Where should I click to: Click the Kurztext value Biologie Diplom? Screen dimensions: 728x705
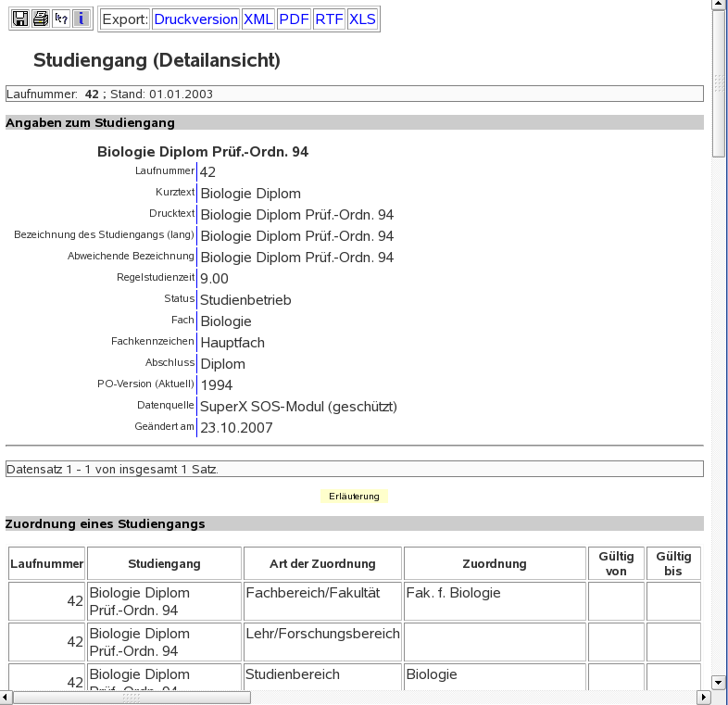click(251, 194)
